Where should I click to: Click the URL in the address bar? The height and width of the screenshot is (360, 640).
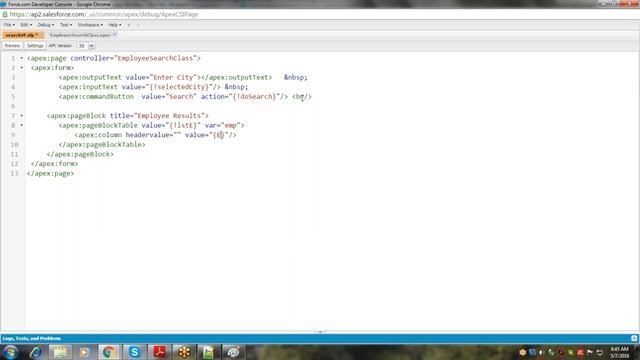(x=104, y=14)
